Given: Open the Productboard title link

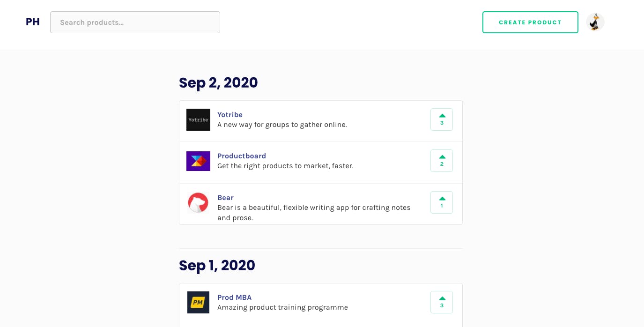Looking at the screenshot, I should tap(242, 156).
